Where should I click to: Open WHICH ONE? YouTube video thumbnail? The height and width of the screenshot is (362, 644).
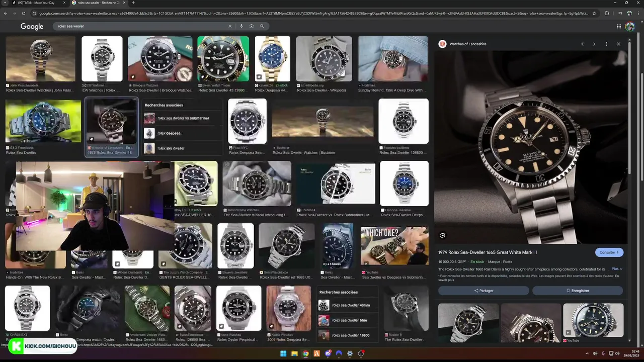[x=395, y=246]
